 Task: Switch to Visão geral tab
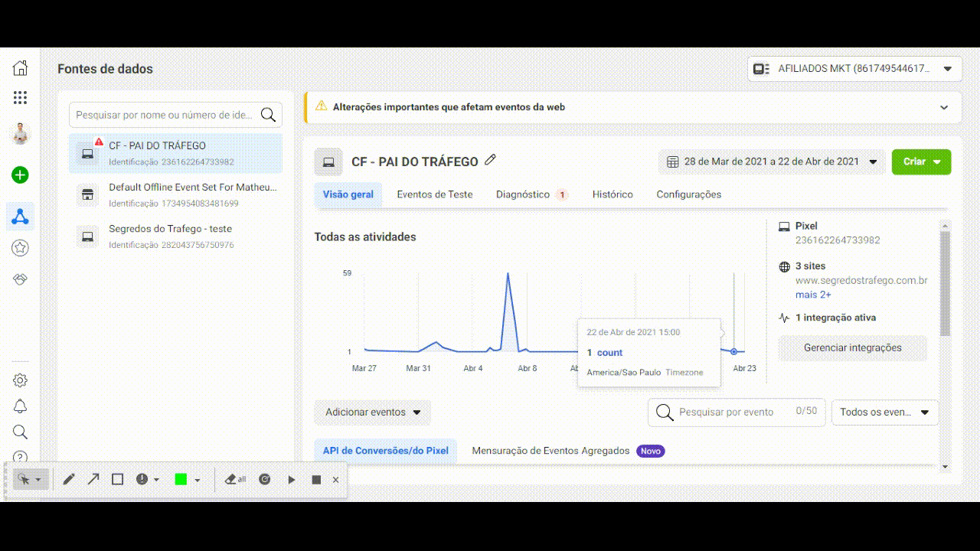pyautogui.click(x=348, y=194)
